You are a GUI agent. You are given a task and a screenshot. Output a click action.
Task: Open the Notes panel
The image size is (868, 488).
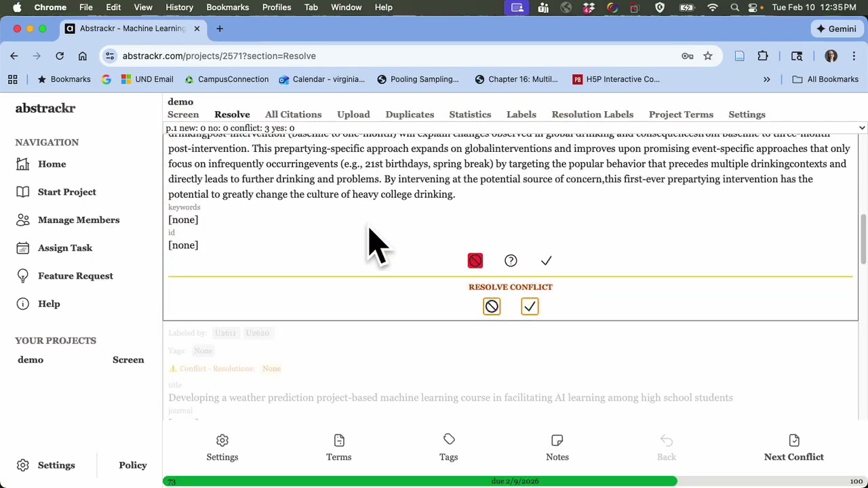[x=557, y=448]
